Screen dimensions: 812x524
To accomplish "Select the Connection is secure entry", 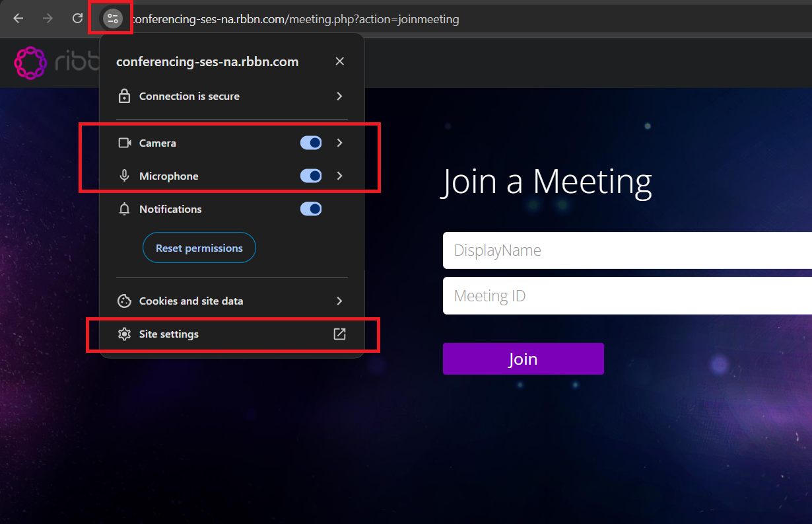I will click(x=189, y=96).
